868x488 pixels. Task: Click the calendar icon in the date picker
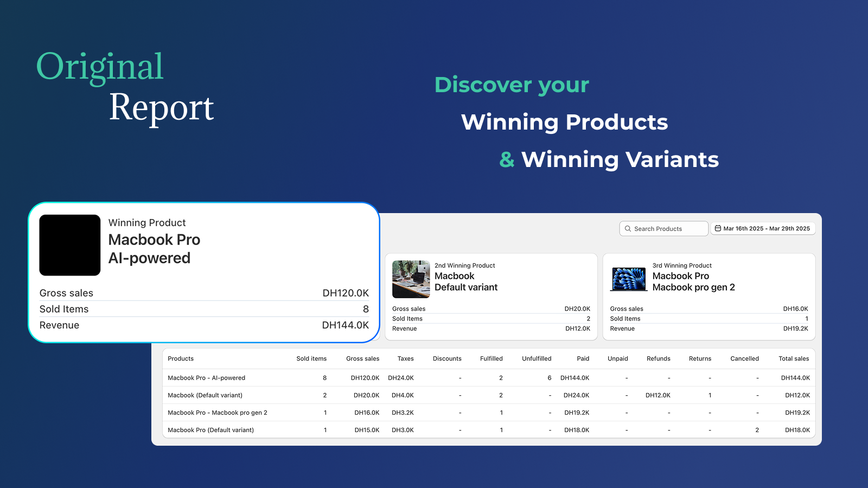point(718,228)
